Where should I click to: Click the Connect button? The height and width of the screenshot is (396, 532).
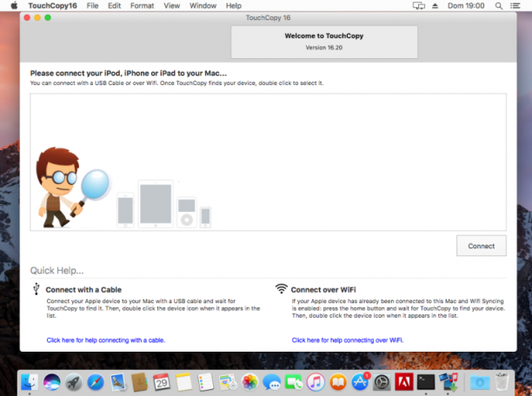(x=481, y=246)
